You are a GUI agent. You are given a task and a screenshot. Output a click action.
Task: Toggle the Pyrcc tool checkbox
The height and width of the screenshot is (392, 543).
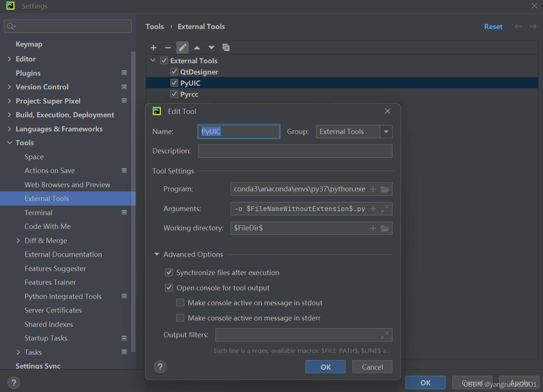[x=174, y=94]
